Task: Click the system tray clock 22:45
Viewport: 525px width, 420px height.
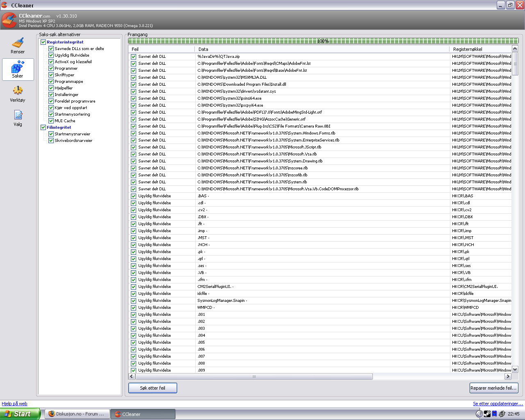Action: [514, 414]
